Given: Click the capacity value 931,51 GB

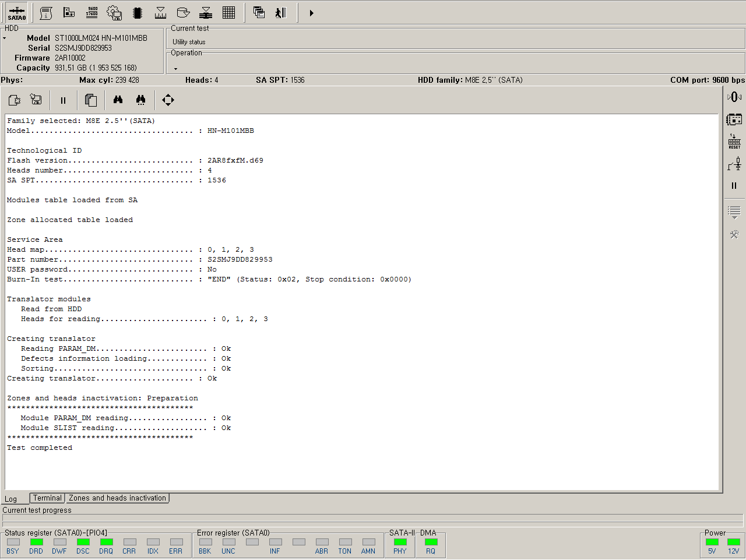Looking at the screenshot, I should [x=96, y=68].
